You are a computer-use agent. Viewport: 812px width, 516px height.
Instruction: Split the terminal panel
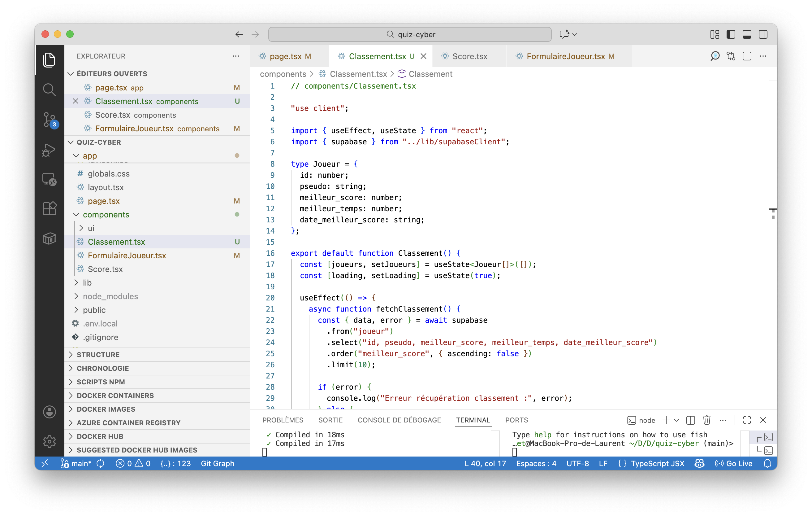pos(690,420)
